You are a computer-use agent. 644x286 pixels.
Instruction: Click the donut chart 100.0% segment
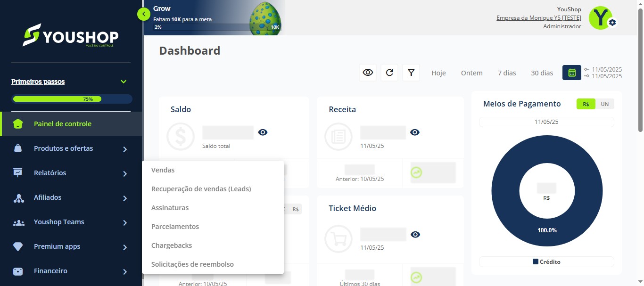coord(547,230)
